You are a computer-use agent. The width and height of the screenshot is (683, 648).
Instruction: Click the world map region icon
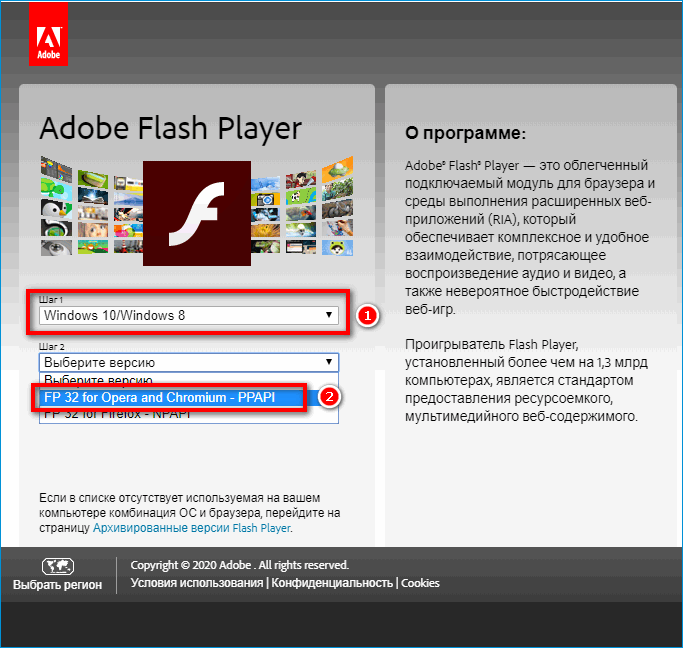[57, 566]
